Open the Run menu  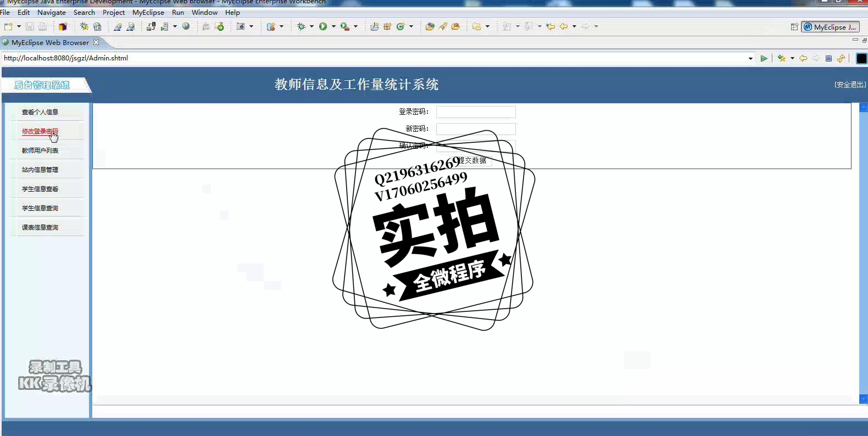[178, 12]
